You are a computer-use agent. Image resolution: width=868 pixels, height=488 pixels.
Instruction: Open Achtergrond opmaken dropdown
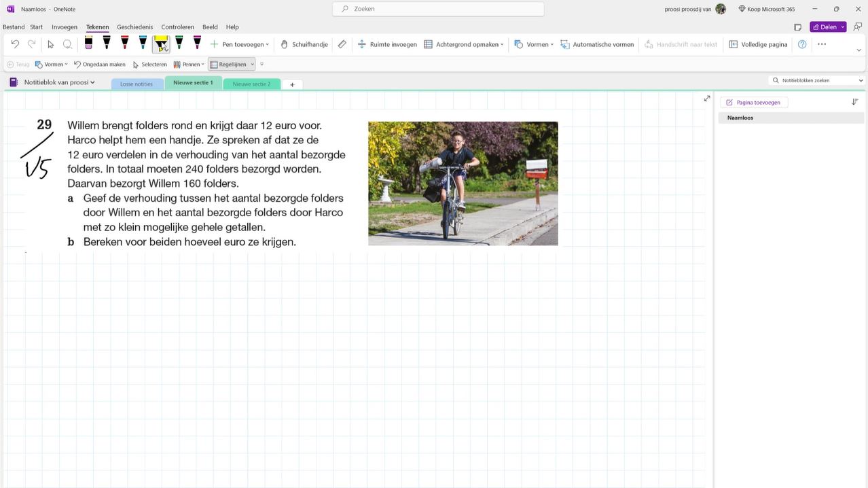[x=464, y=44]
